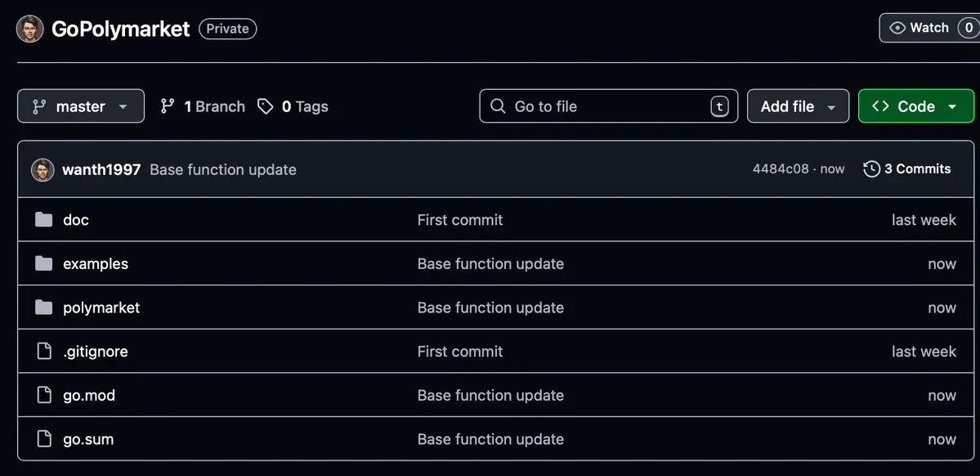The width and height of the screenshot is (980, 476).
Task: Open the go.mod file
Action: 89,395
